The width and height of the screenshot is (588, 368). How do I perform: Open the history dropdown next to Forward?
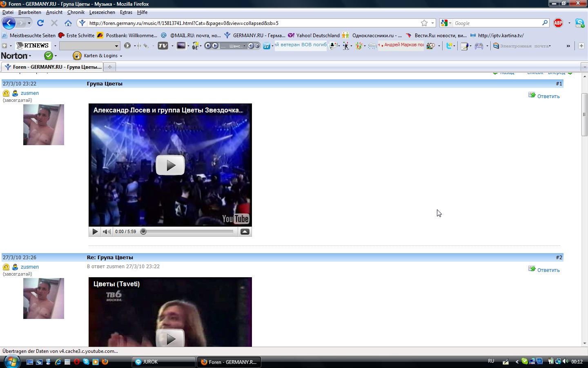click(x=29, y=23)
